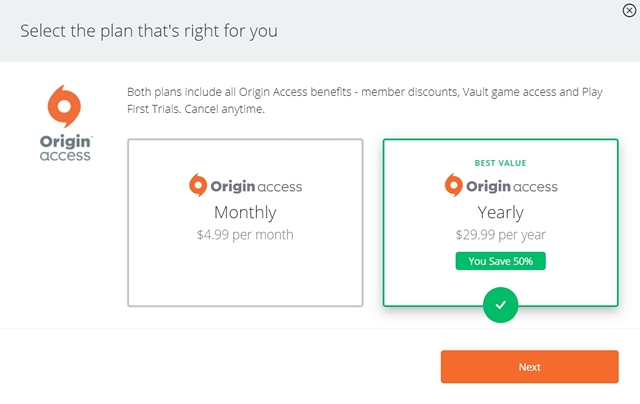Click the plan benefits description paragraph

pos(364,100)
